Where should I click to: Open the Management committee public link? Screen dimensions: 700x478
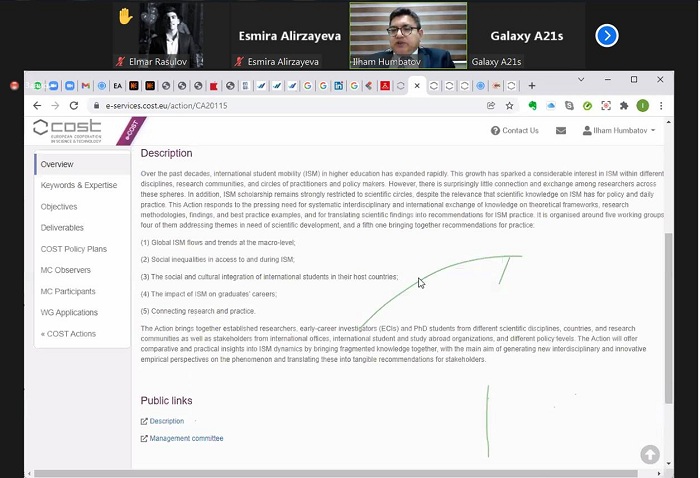(x=186, y=438)
